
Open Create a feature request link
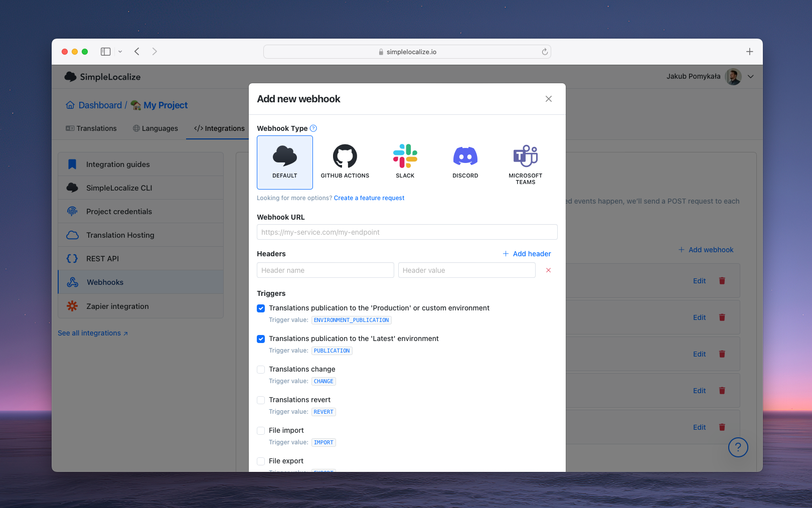point(369,198)
